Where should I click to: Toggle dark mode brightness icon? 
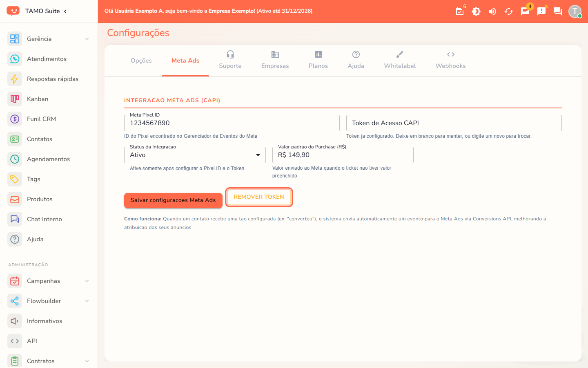(x=476, y=11)
